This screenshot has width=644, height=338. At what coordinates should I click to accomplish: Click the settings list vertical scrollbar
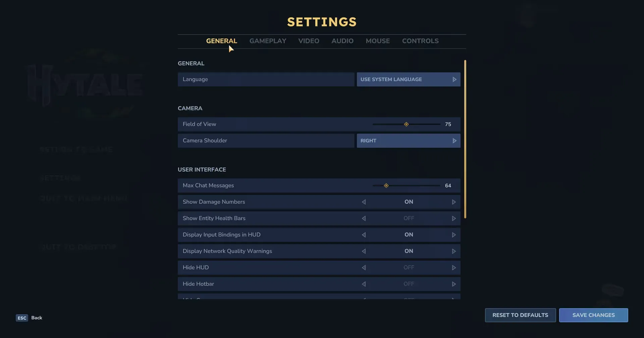click(x=465, y=139)
